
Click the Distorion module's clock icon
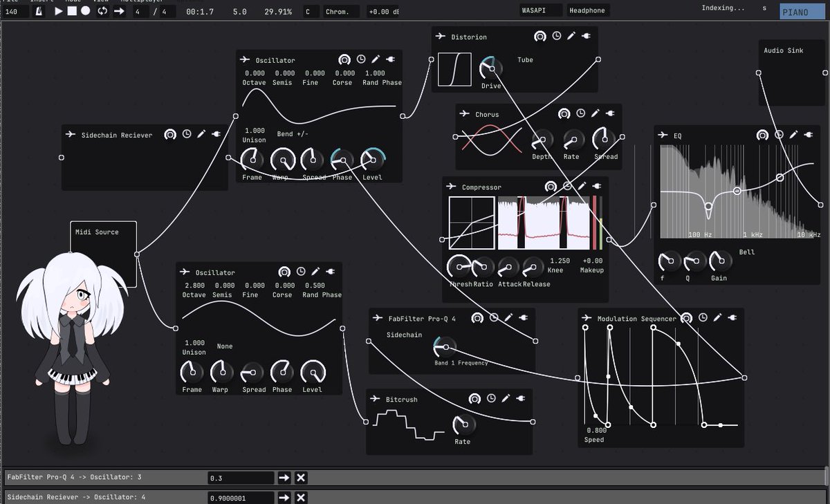557,36
